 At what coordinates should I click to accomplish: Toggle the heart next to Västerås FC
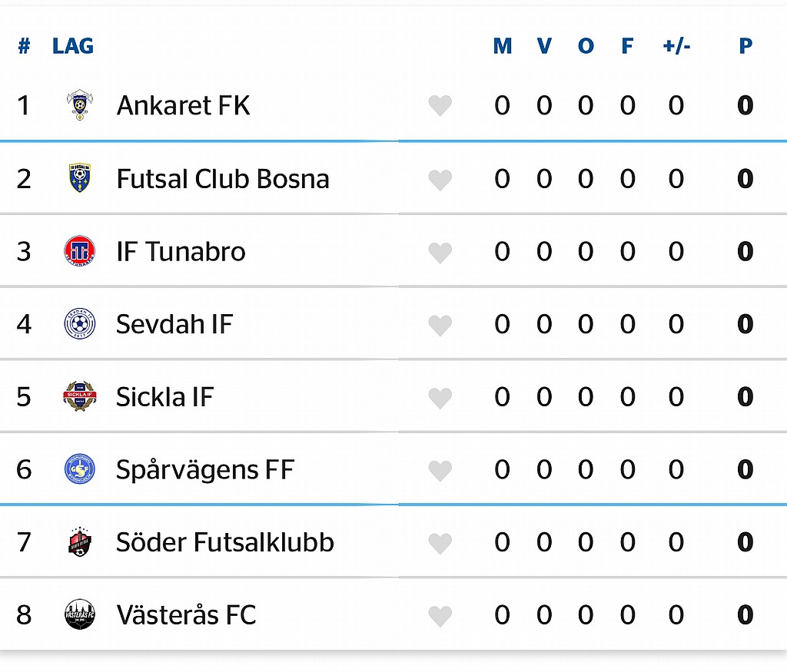coord(440,617)
